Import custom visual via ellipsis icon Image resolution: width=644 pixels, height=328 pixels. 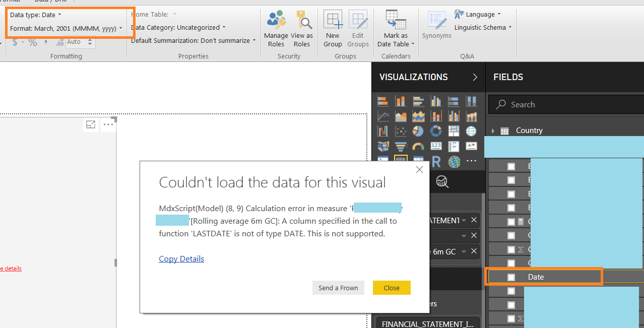tap(471, 161)
